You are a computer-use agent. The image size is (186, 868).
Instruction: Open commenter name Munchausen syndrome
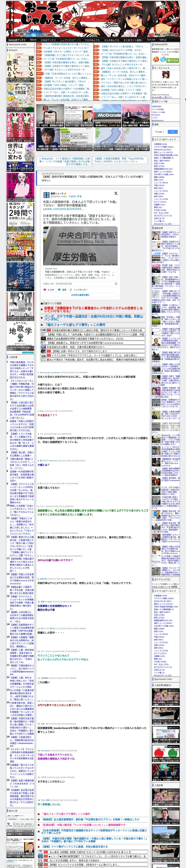click(50, 373)
